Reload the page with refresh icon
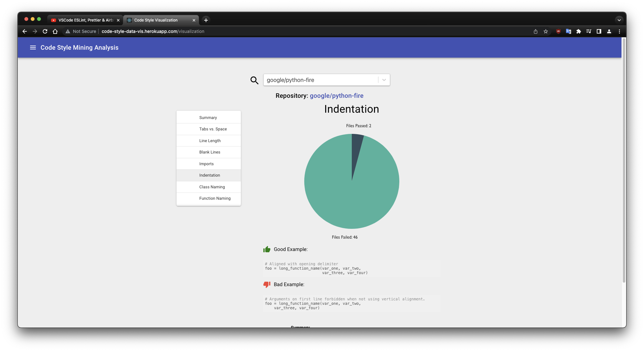Screen dimensions: 644x351 (x=45, y=31)
